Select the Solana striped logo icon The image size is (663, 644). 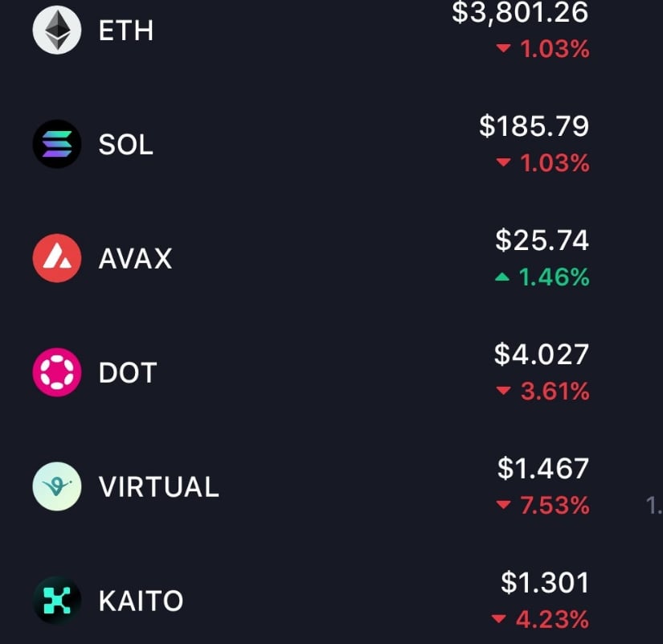[x=57, y=144]
